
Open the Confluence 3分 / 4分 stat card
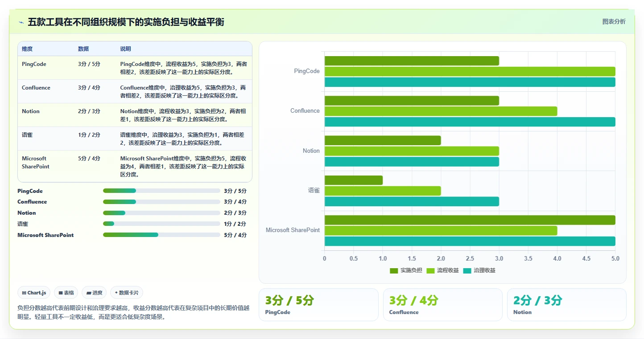coord(442,305)
